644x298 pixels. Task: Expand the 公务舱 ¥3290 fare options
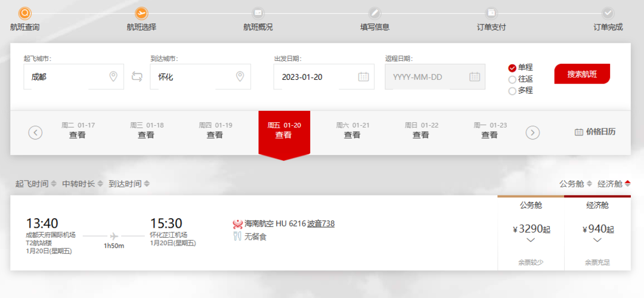531,240
